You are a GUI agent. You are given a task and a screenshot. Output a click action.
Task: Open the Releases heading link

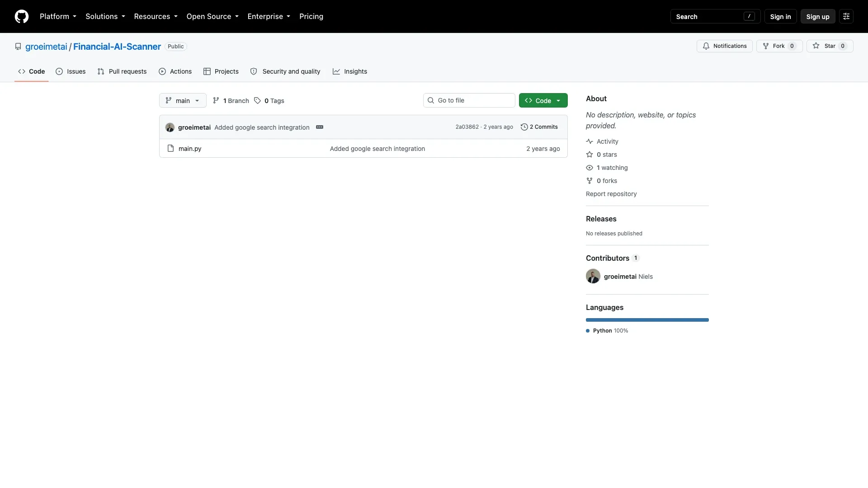pos(601,219)
